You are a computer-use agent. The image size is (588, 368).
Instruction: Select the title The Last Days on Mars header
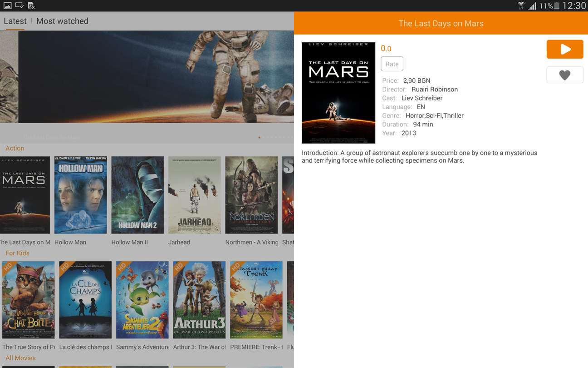click(441, 24)
